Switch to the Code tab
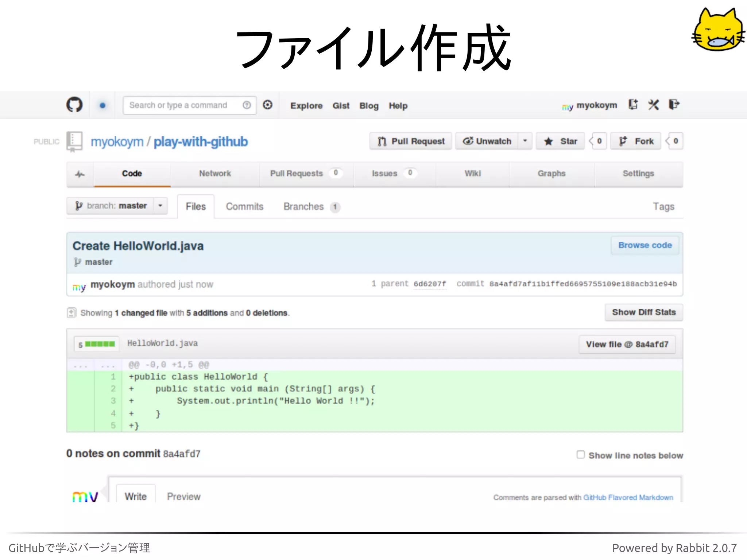 132,174
